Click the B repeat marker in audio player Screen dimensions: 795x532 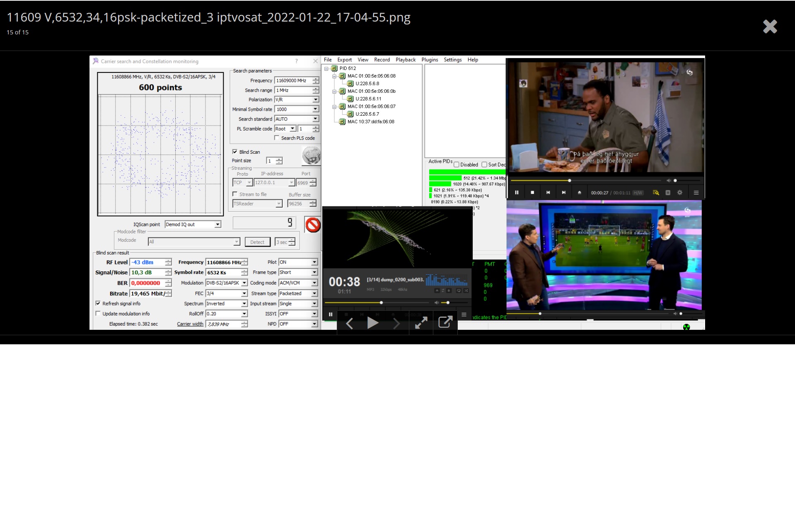449,291
